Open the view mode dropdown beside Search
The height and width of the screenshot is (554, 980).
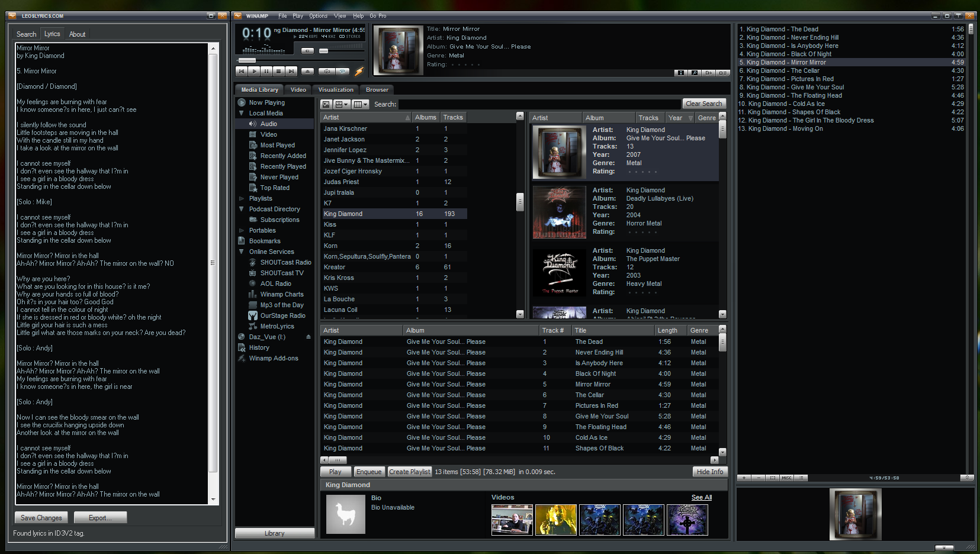[x=342, y=104]
